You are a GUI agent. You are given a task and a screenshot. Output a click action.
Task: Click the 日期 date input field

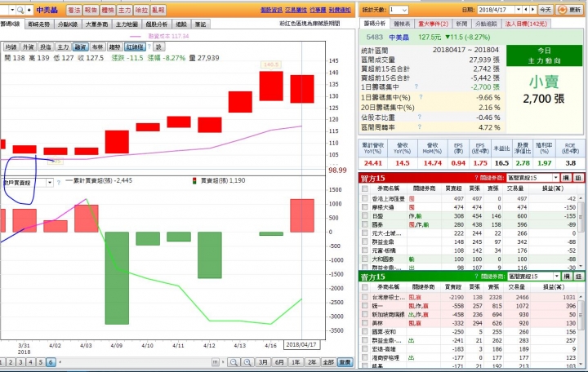point(496,10)
